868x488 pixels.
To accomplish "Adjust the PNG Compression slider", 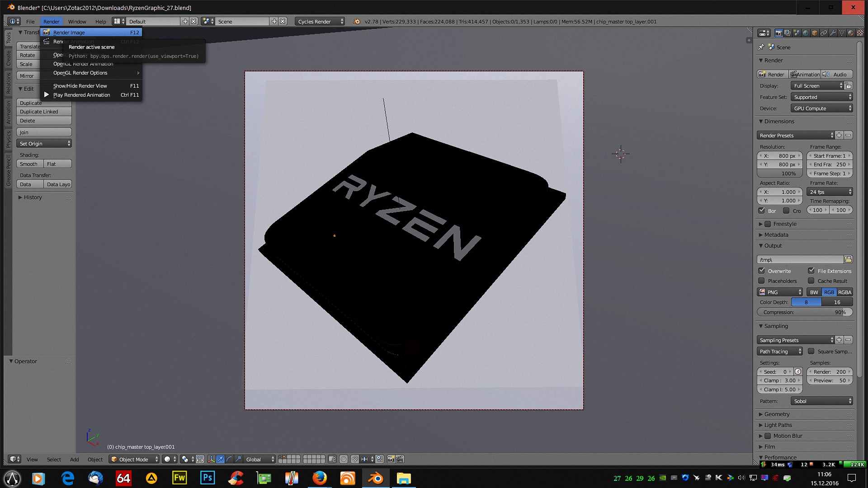I will point(805,312).
